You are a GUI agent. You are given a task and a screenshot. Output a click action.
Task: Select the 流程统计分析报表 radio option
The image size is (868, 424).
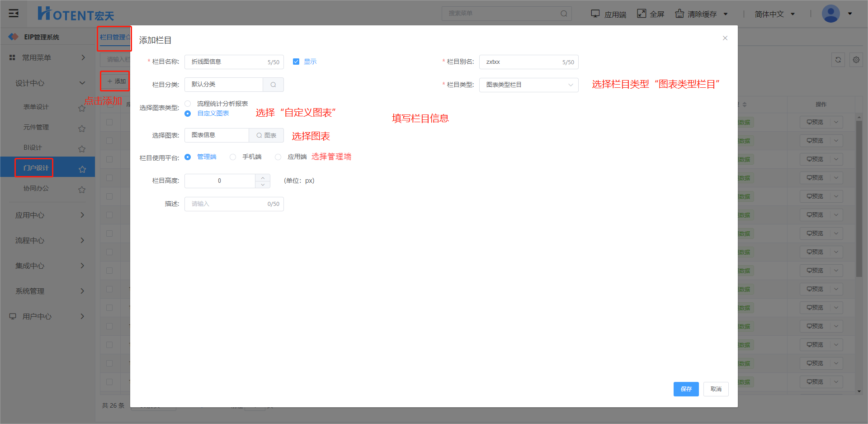188,104
